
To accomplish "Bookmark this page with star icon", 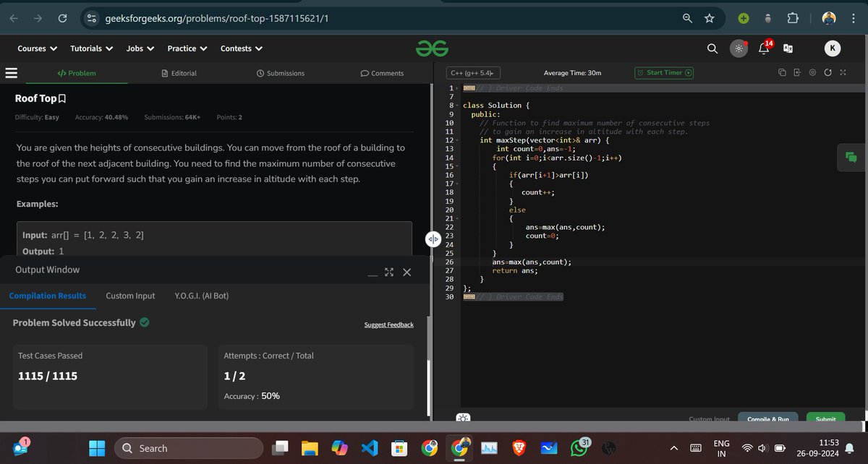I will [710, 19].
